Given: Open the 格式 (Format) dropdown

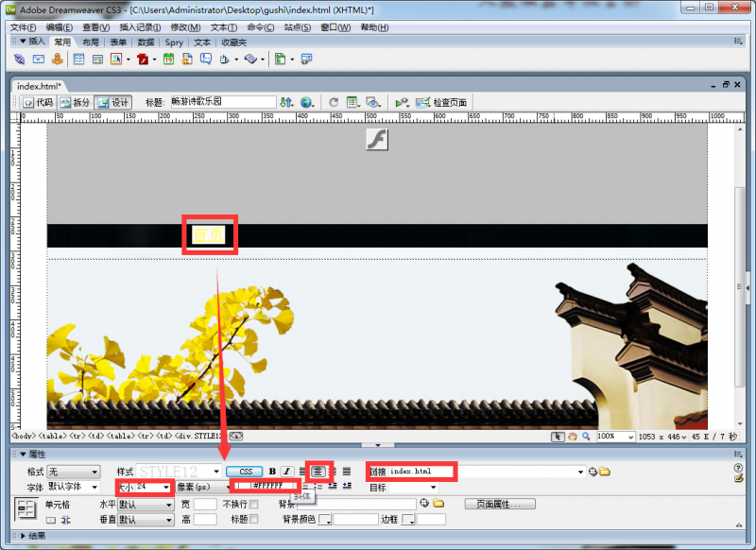Looking at the screenshot, I should (x=74, y=472).
